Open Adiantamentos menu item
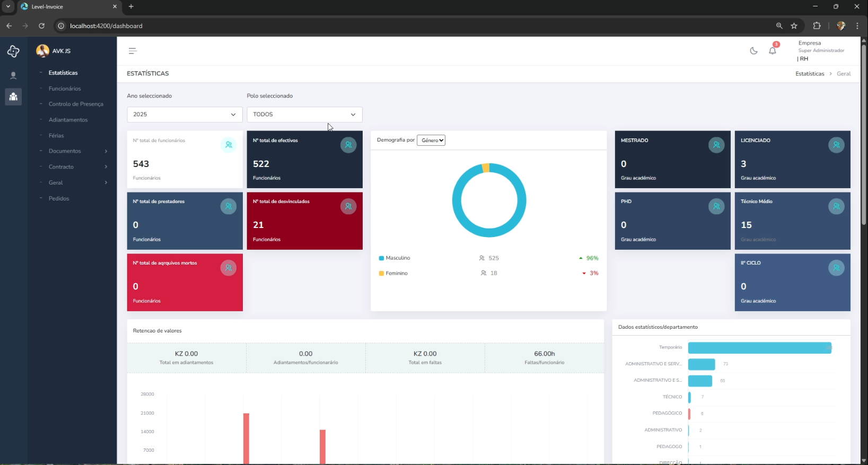 coord(68,120)
